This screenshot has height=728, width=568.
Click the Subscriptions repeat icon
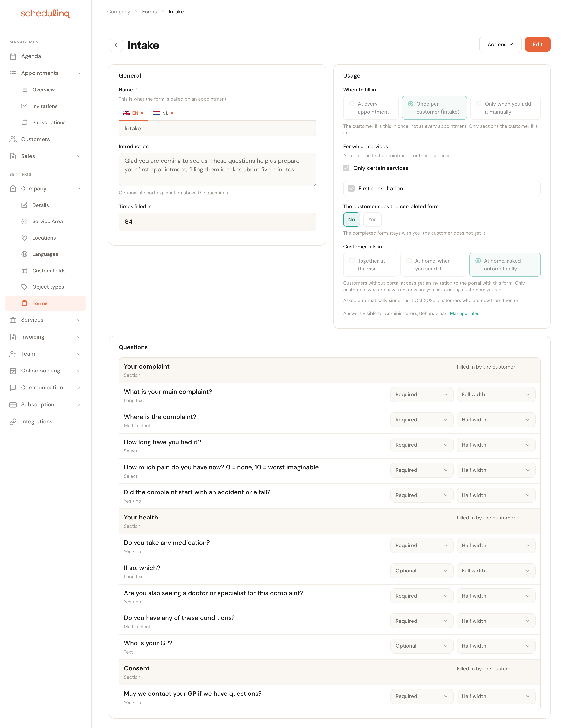point(24,122)
